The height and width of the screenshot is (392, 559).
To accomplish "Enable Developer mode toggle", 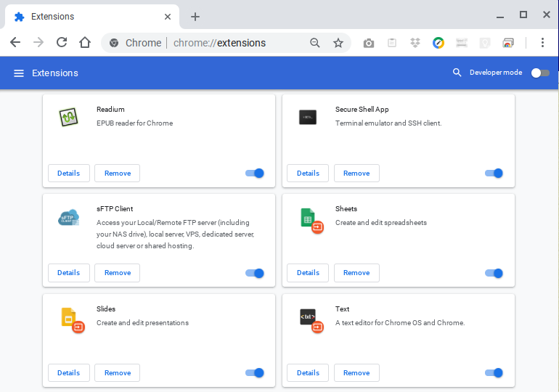I will (x=540, y=73).
